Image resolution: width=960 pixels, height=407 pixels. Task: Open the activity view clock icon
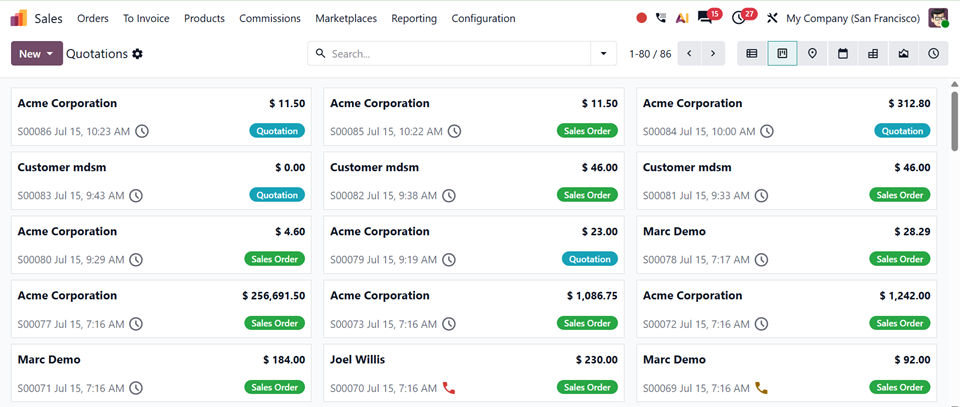click(933, 54)
